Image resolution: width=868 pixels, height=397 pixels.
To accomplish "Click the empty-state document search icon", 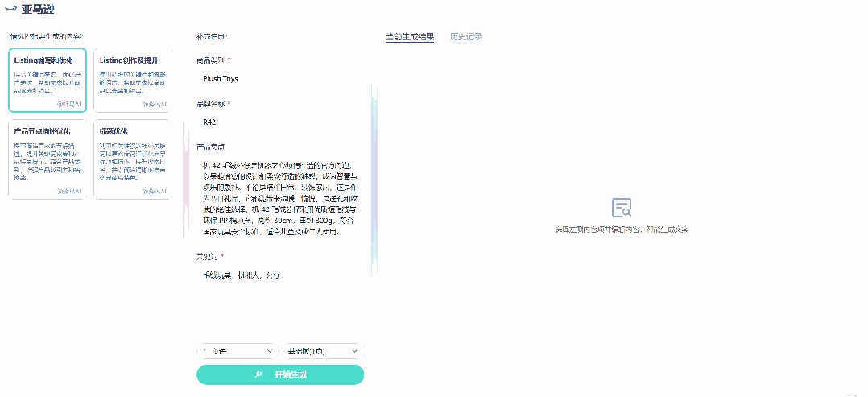I will click(x=621, y=209).
